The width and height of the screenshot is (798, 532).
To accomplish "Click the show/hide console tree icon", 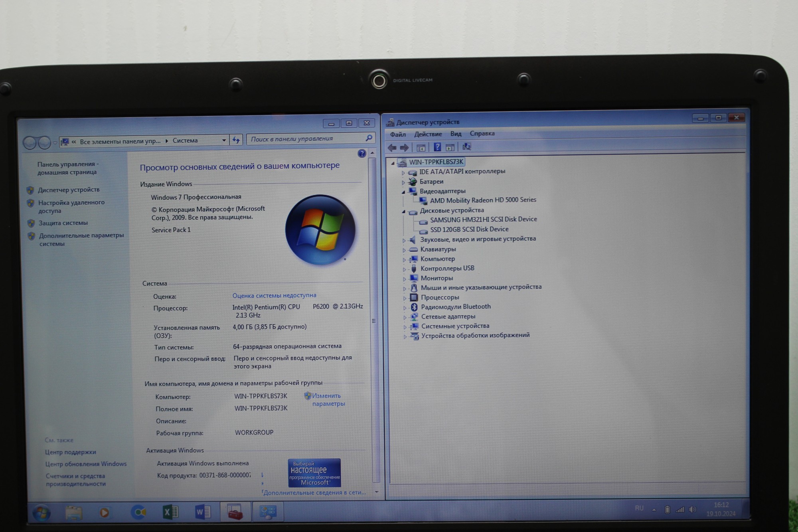I will tap(421, 148).
